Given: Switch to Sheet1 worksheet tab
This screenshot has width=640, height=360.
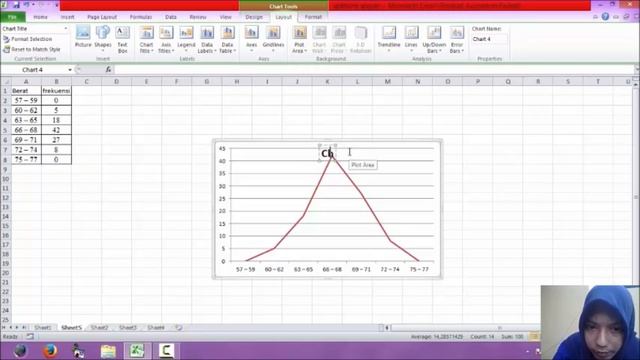Looking at the screenshot, I should (x=43, y=327).
